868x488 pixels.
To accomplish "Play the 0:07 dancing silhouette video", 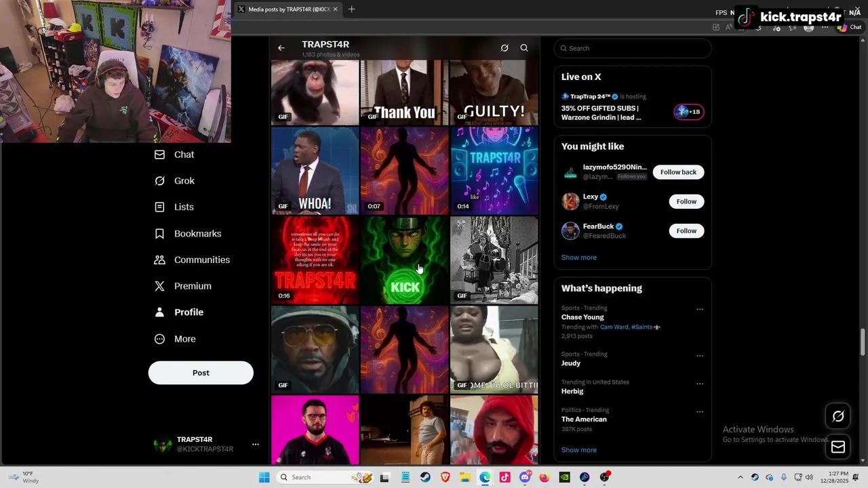I will [404, 171].
